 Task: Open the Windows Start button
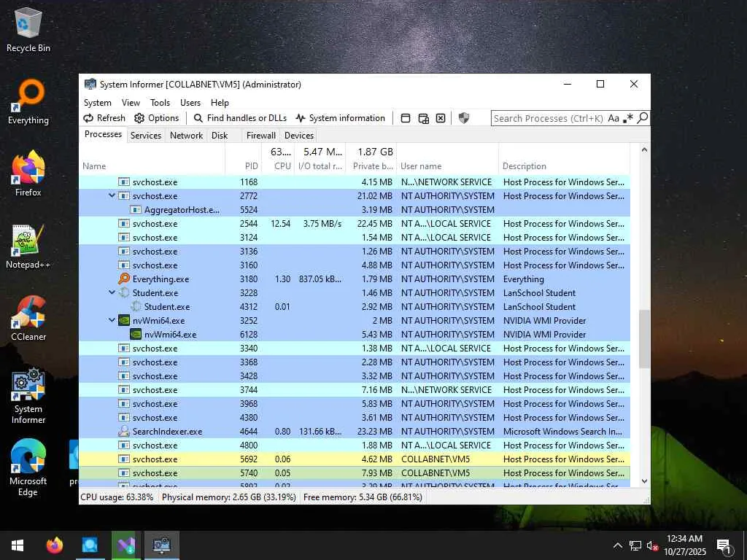pyautogui.click(x=18, y=545)
